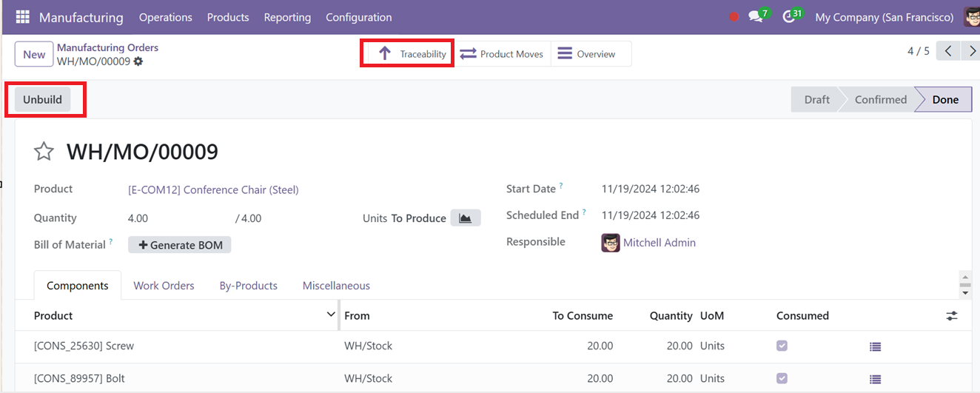Screen dimensions: 980x393
Task: Open the Reporting menu
Action: coord(287,17)
